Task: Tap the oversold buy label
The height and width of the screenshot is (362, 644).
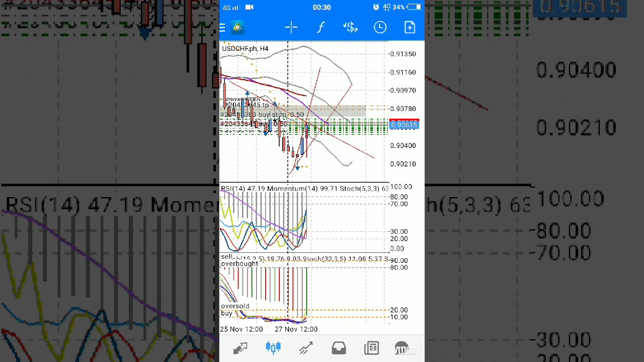Action: coord(235,309)
